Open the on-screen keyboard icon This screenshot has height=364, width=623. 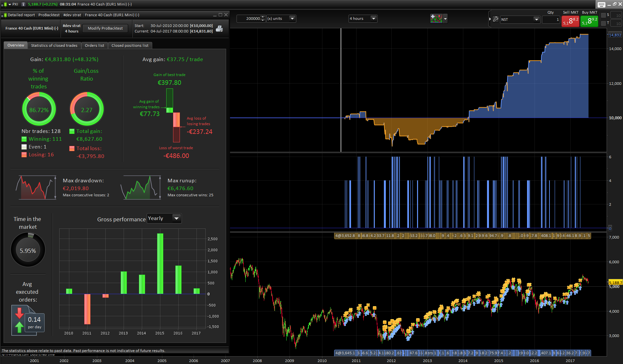601,5
